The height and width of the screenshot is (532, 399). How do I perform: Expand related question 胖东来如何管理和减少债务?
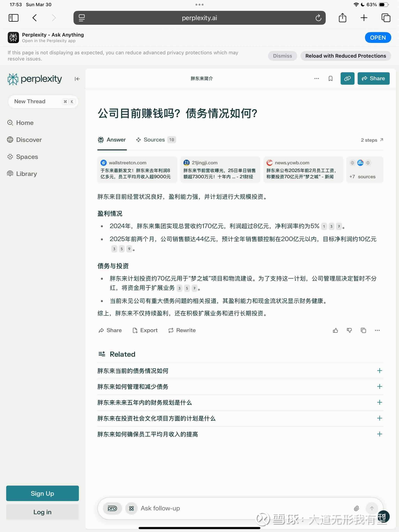240,386
